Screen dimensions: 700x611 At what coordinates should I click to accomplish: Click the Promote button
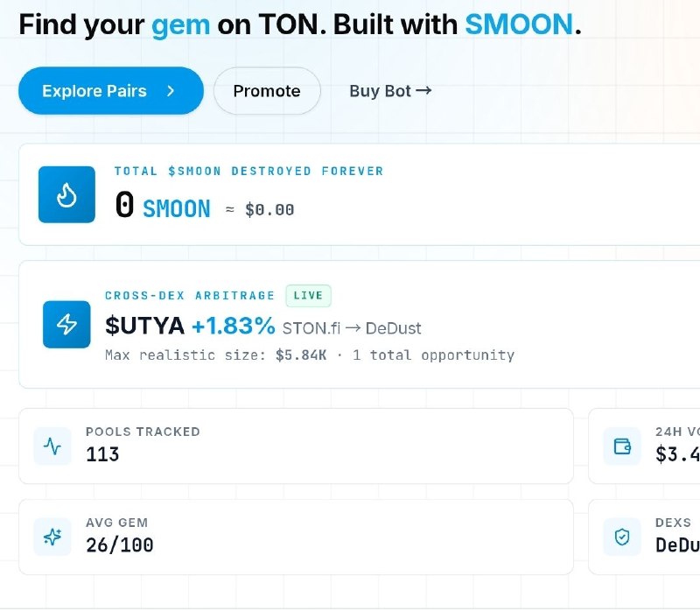coord(267,91)
